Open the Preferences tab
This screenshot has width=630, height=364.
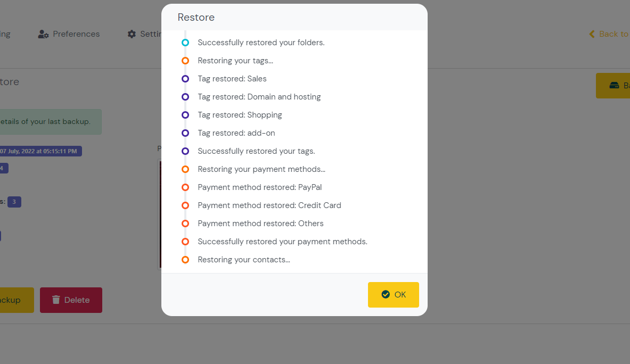[69, 34]
